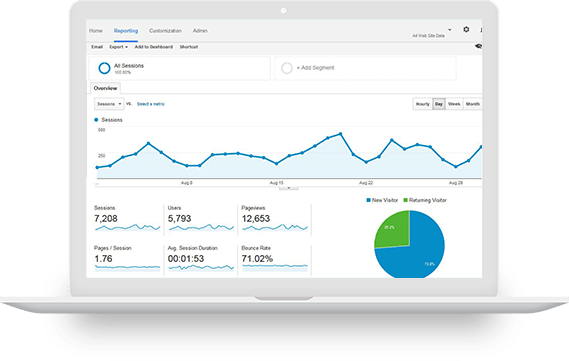569x361 pixels.
Task: Go to the Customization tab
Action: click(165, 31)
